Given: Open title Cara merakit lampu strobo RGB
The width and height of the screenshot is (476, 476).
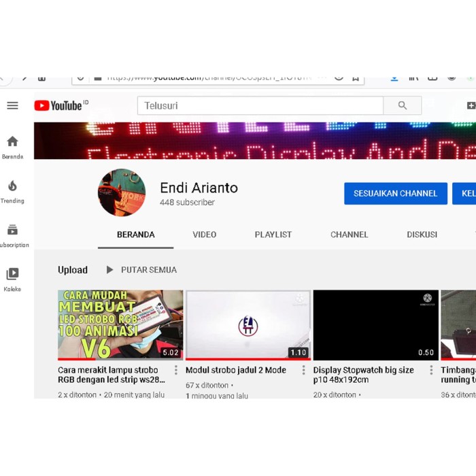Looking at the screenshot, I should tap(112, 375).
